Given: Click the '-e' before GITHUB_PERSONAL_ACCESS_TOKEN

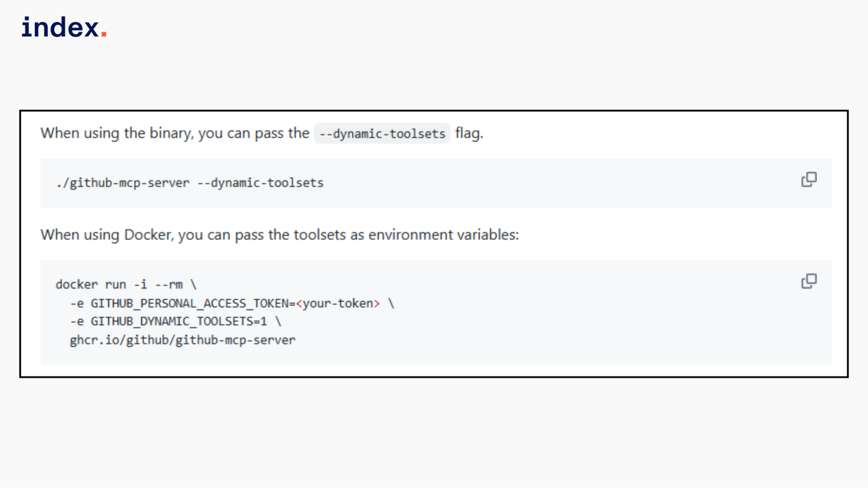Looking at the screenshot, I should click(77, 304).
